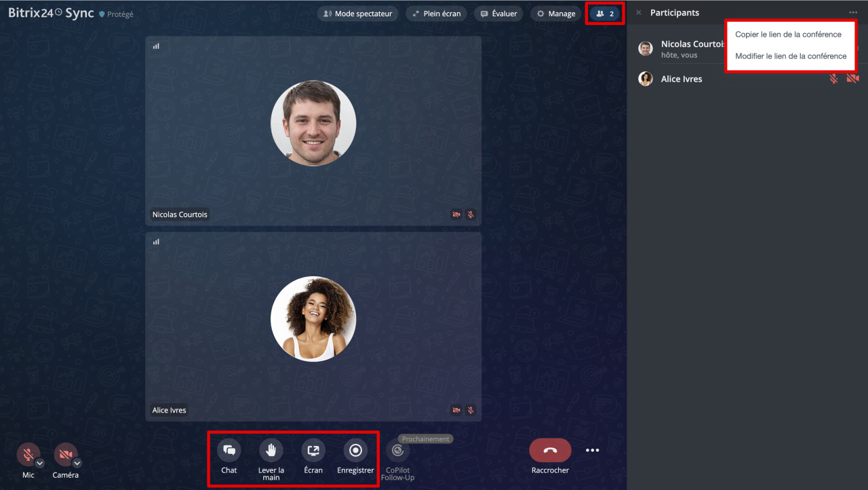The height and width of the screenshot is (490, 868).
Task: Expand the microphone device dropdown arrow
Action: pyautogui.click(x=40, y=463)
